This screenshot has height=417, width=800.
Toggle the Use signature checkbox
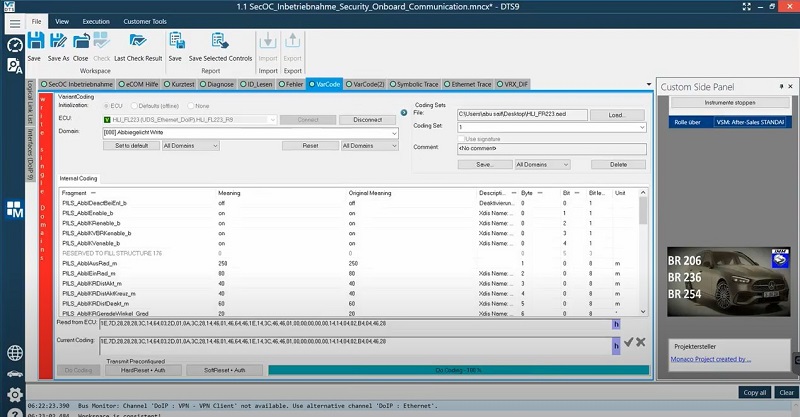click(x=461, y=137)
